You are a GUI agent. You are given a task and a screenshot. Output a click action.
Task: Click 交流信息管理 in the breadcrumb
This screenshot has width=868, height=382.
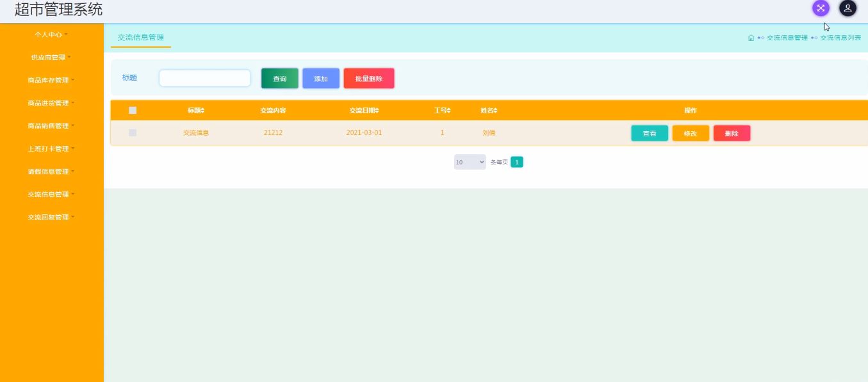[x=787, y=38]
